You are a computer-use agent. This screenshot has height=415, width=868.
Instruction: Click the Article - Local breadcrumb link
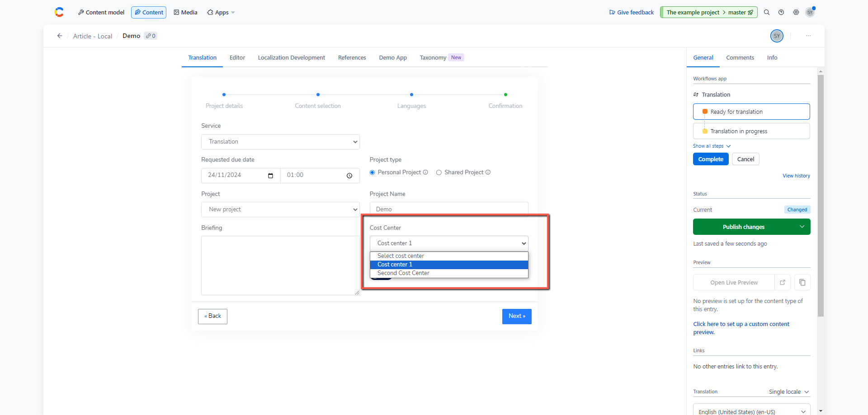tap(93, 36)
